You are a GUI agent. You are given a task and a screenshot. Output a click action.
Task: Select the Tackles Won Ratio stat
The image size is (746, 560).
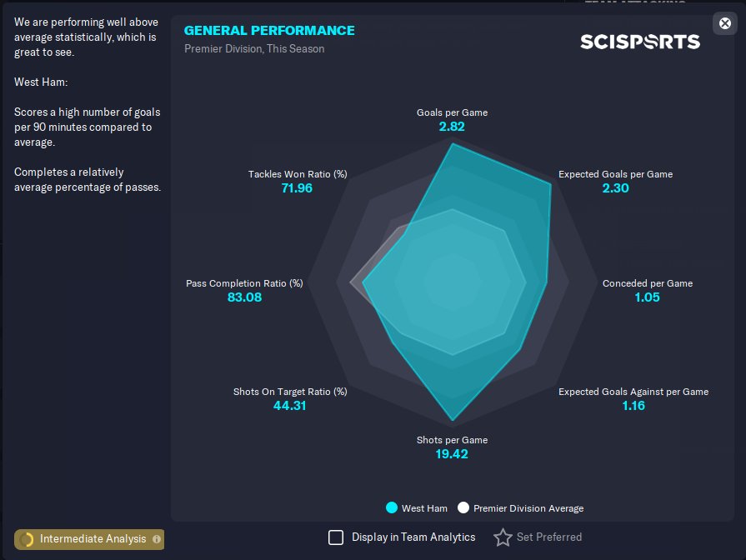(298, 182)
